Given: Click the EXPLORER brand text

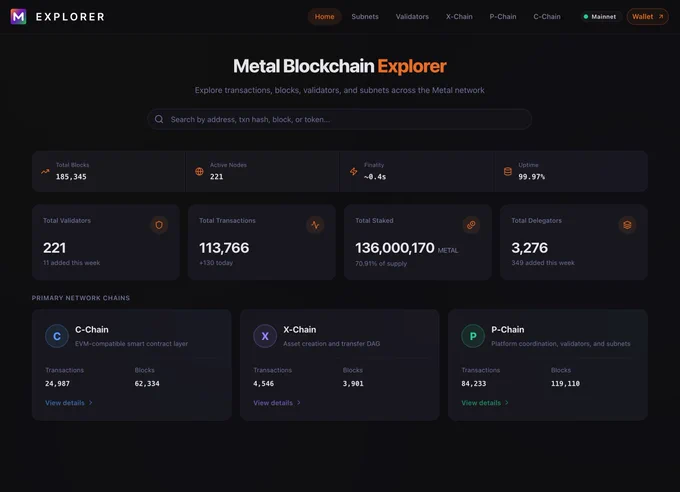Looking at the screenshot, I should 70,16.
